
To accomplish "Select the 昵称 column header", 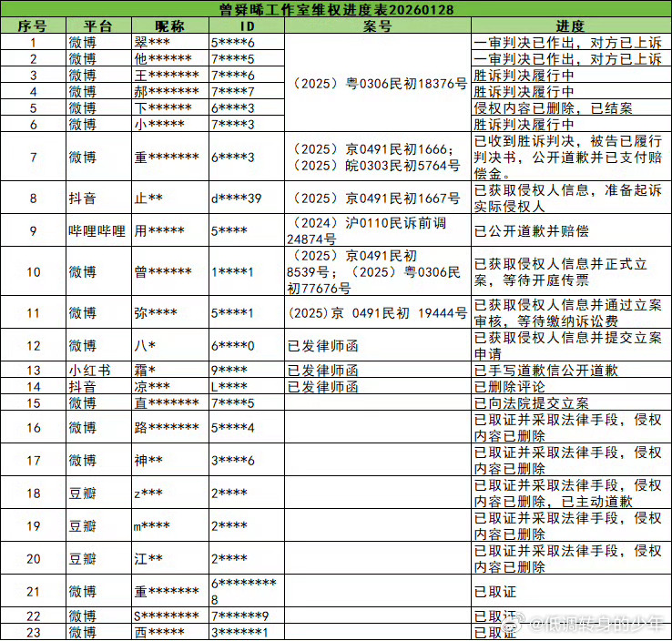I will click(170, 26).
